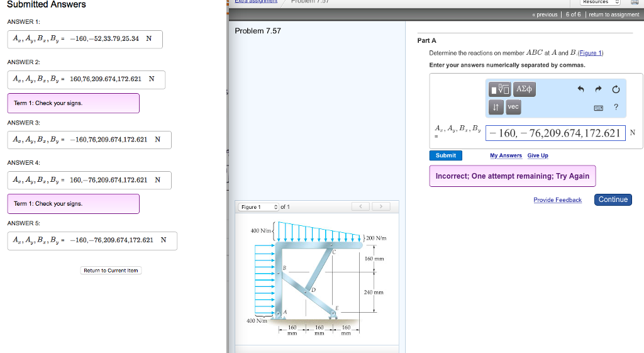Click the 'Problem 7.57' heading
This screenshot has height=353, width=644.
257,31
